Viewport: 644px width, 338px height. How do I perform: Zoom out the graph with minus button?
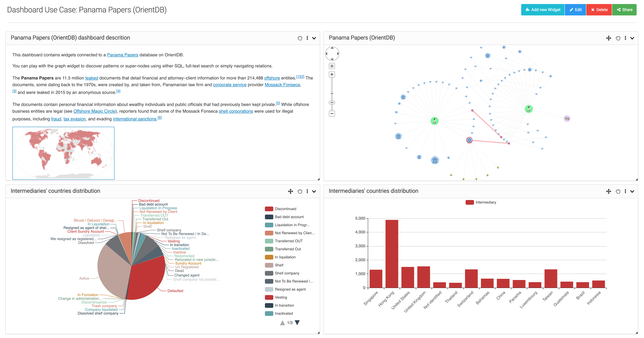pos(332,114)
